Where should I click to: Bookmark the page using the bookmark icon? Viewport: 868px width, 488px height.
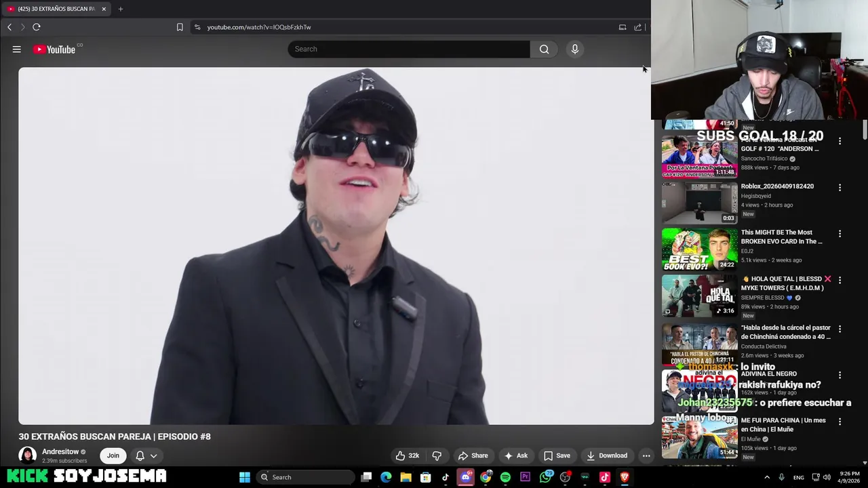180,27
